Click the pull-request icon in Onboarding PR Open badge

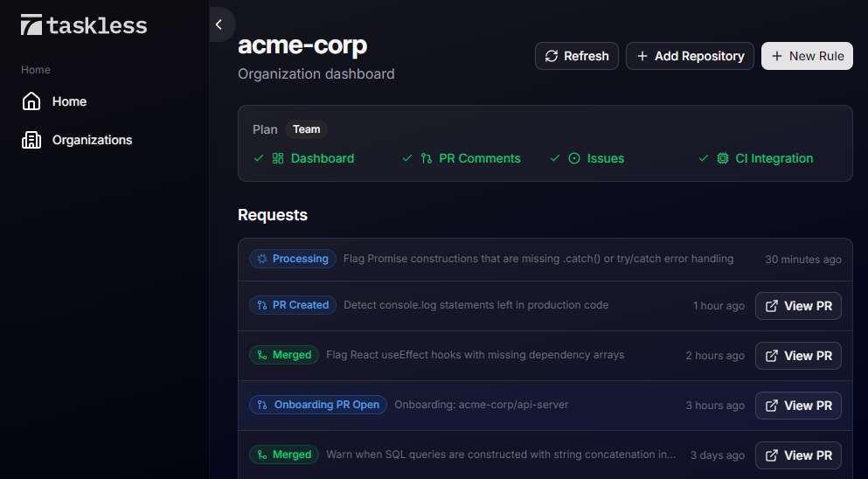pyautogui.click(x=262, y=405)
